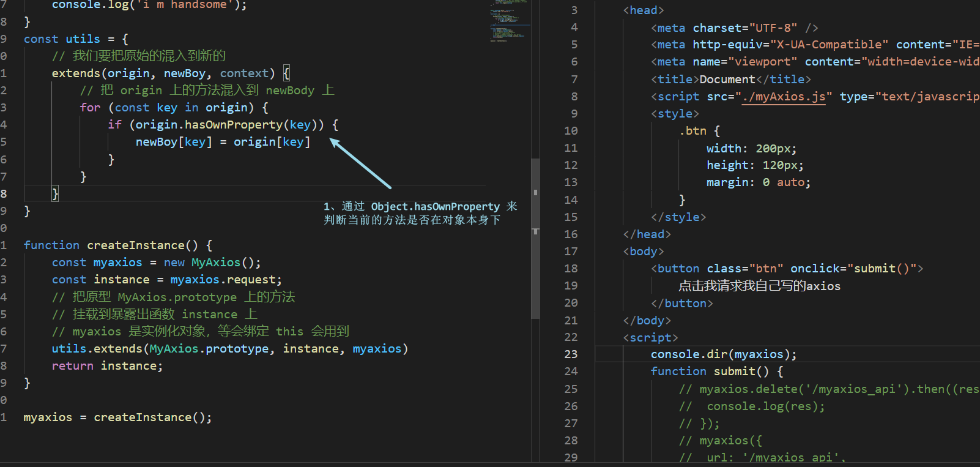Viewport: 980px width, 467px height.
Task: Click 'function submit()' declaration
Action: [710, 371]
